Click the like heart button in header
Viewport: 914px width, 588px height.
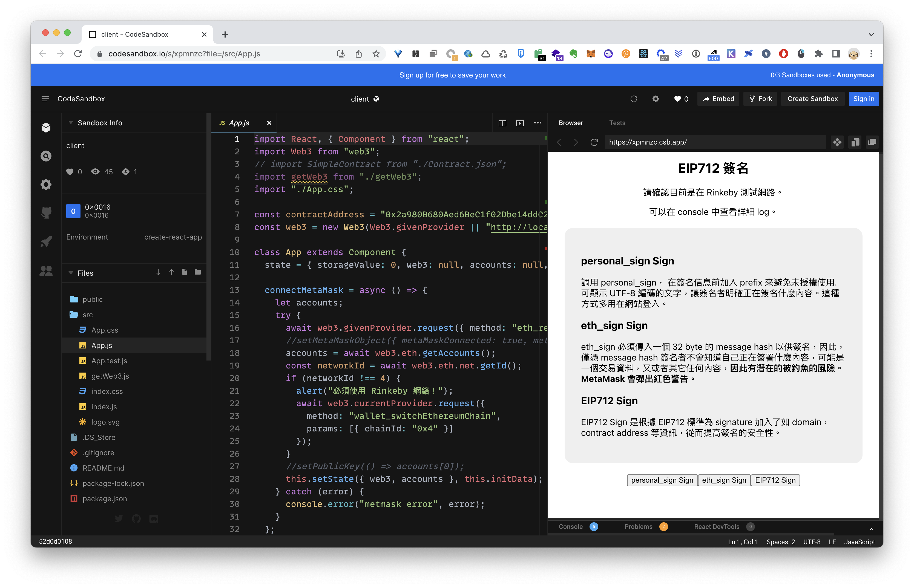(681, 99)
